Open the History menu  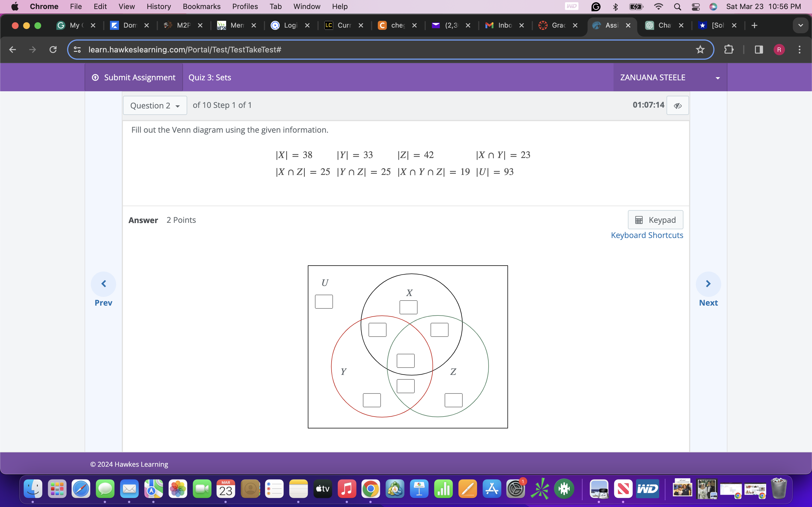pyautogui.click(x=158, y=6)
